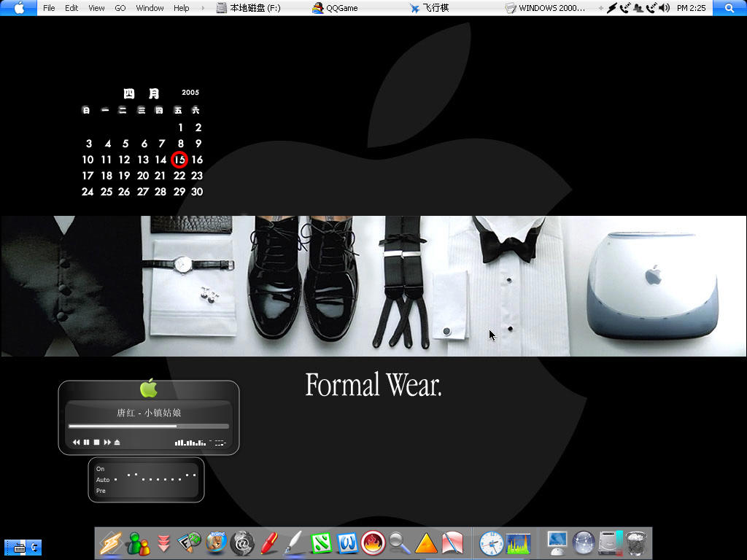Open the Edit menu
747x560 pixels.
pos(71,8)
